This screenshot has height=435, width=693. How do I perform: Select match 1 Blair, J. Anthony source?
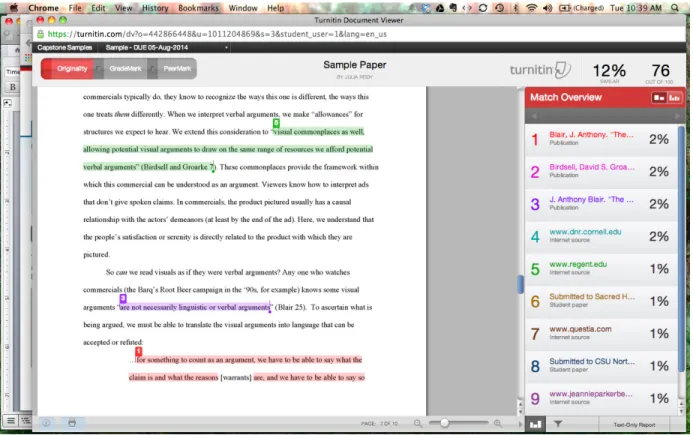point(601,139)
